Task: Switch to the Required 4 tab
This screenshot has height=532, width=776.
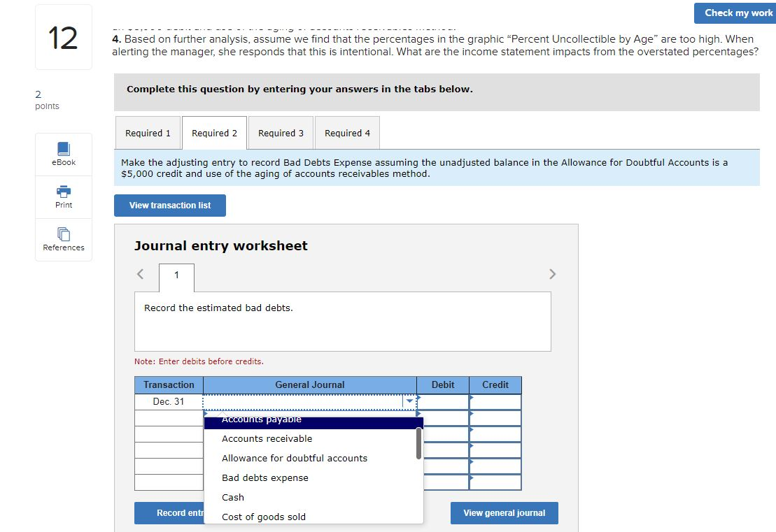Action: pyautogui.click(x=348, y=133)
